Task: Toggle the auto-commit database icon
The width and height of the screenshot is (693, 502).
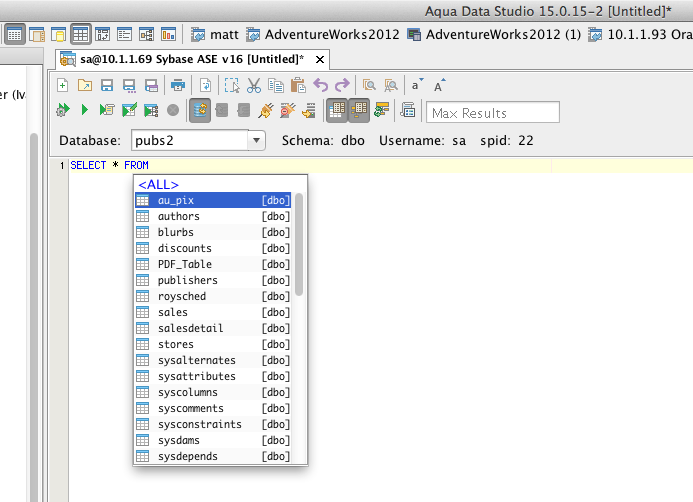Action: coord(200,110)
